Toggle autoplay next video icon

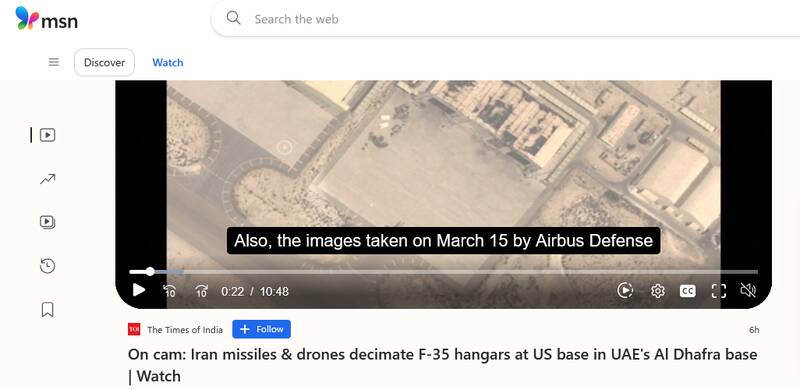click(625, 290)
